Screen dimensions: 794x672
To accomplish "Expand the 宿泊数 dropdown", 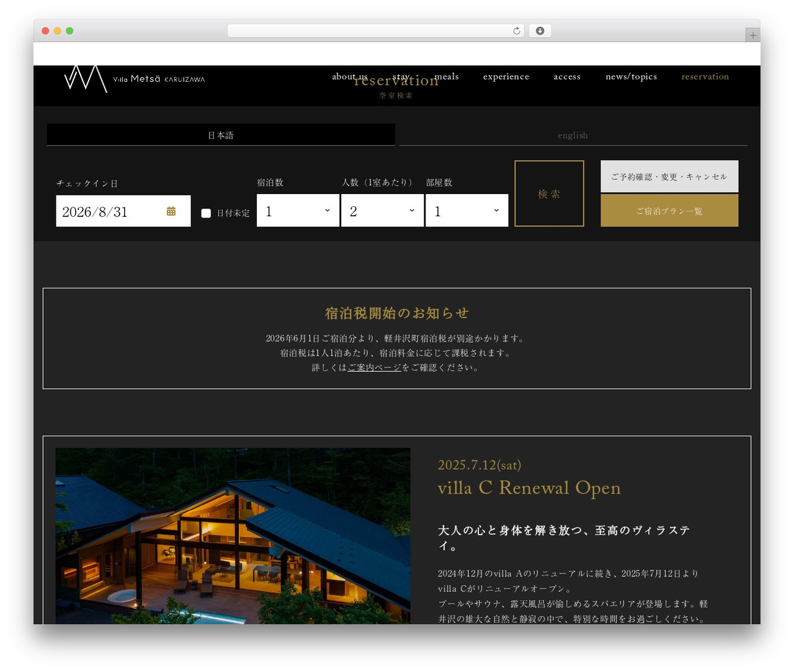I will click(x=298, y=211).
